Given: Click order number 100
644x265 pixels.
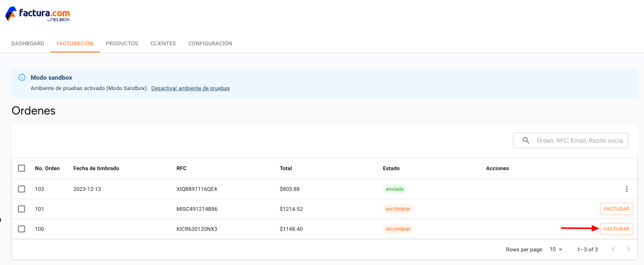Looking at the screenshot, I should [40, 229].
